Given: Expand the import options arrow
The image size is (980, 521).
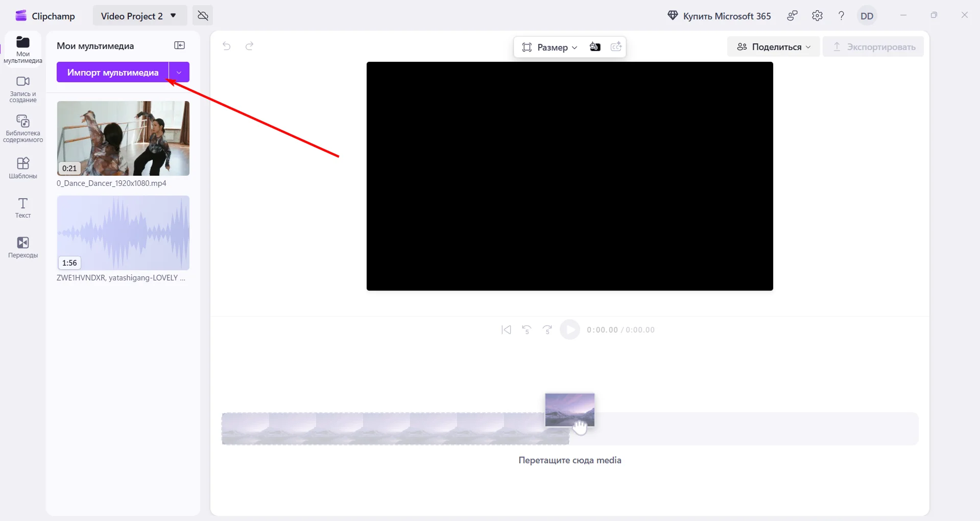Looking at the screenshot, I should tap(179, 72).
